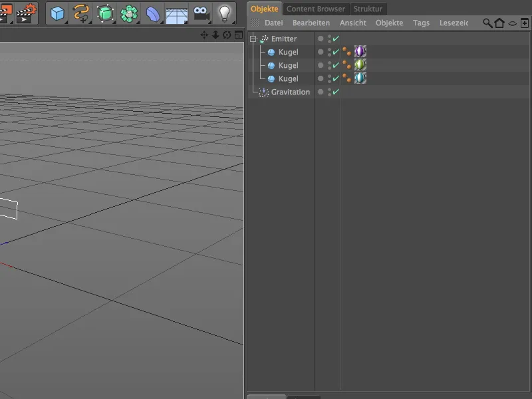Viewport: 532px width, 399px height.
Task: Select the third Kugel Phong tag
Action: click(x=346, y=78)
